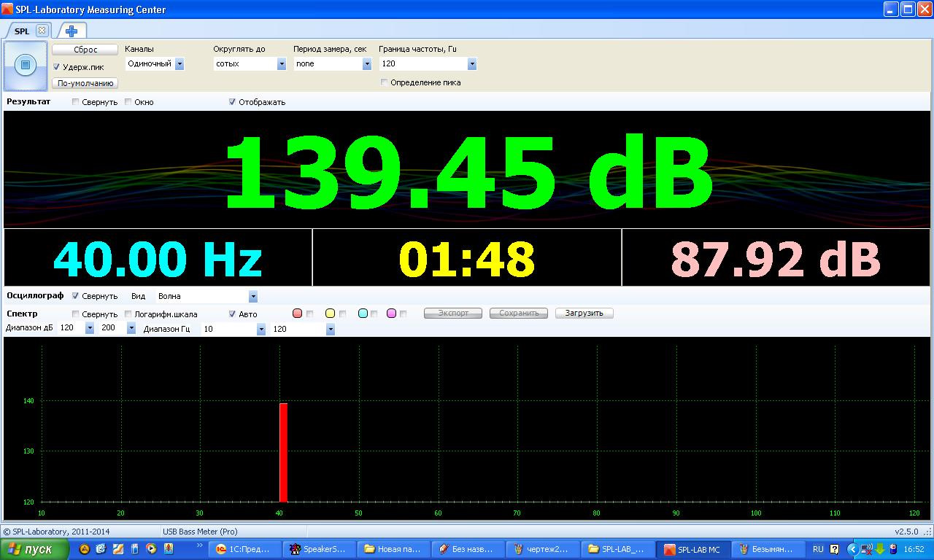934x560 pixels.
Task: Click the red spectrum color swatch
Action: tap(297, 314)
